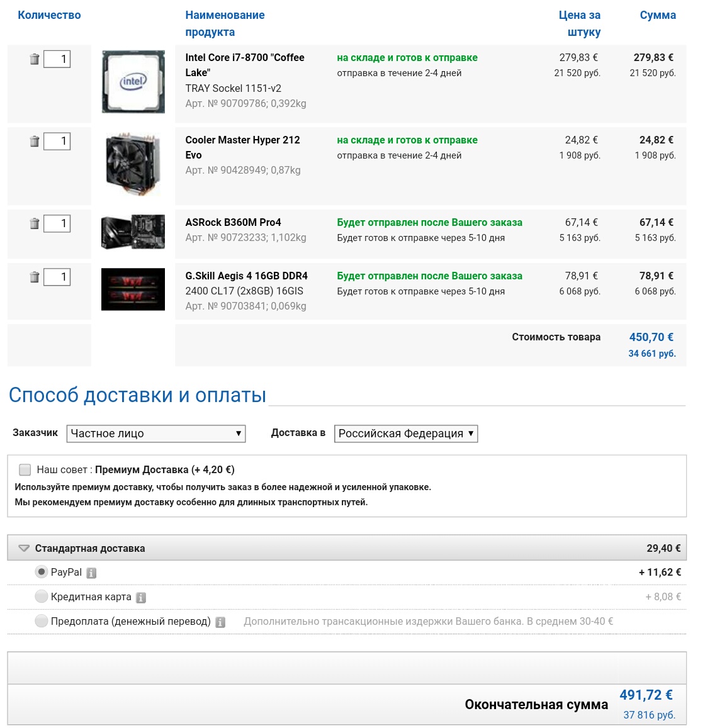Open ASRock motherboard product thumbnail
This screenshot has width=705, height=728.
coord(133,232)
